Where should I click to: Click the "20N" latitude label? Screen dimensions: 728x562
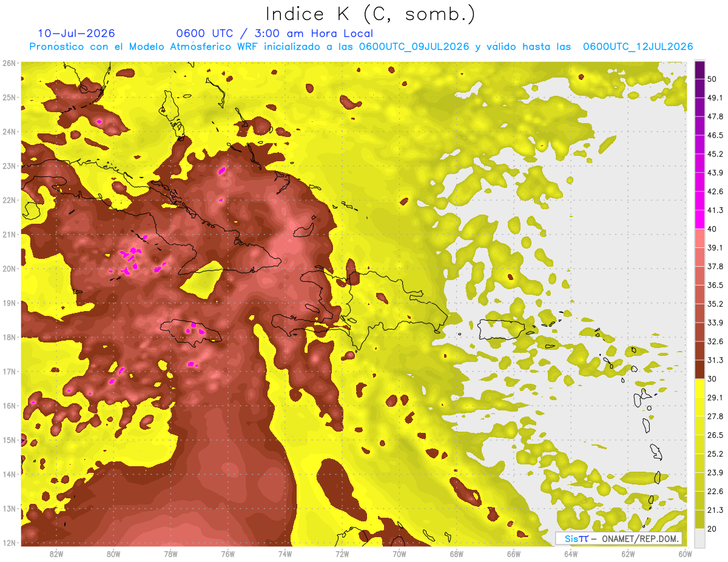(9, 269)
